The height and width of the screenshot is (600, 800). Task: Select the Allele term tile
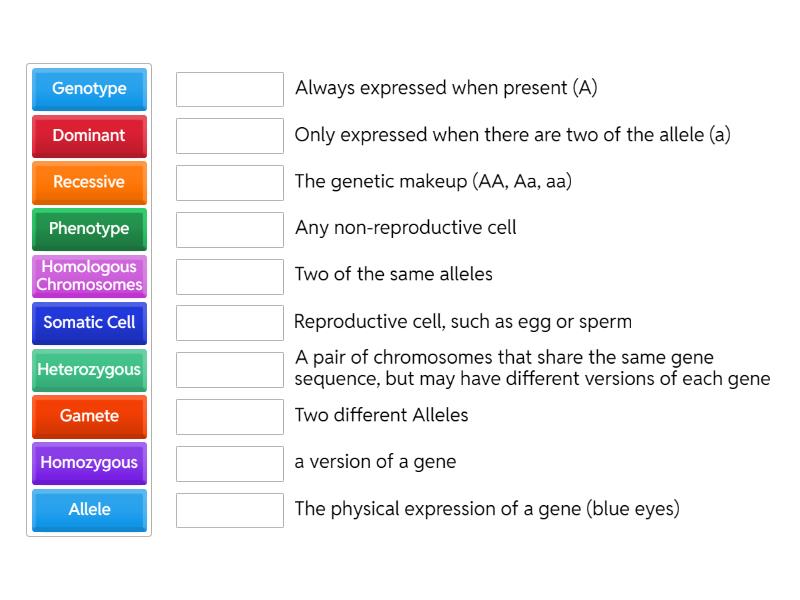tap(89, 510)
